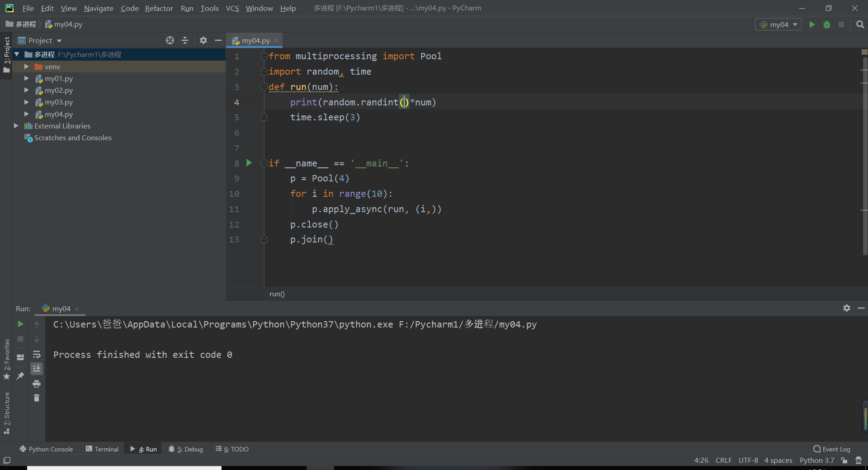
Task: Click the lock read-only icon in status bar
Action: [844, 461]
